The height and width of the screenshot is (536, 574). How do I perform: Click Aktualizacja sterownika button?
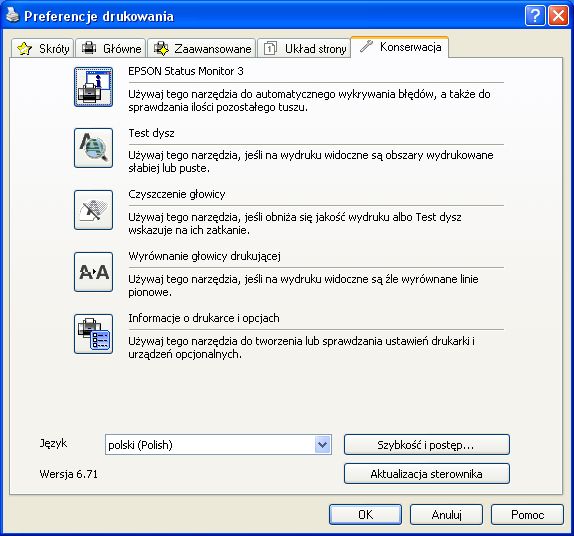[x=426, y=474]
